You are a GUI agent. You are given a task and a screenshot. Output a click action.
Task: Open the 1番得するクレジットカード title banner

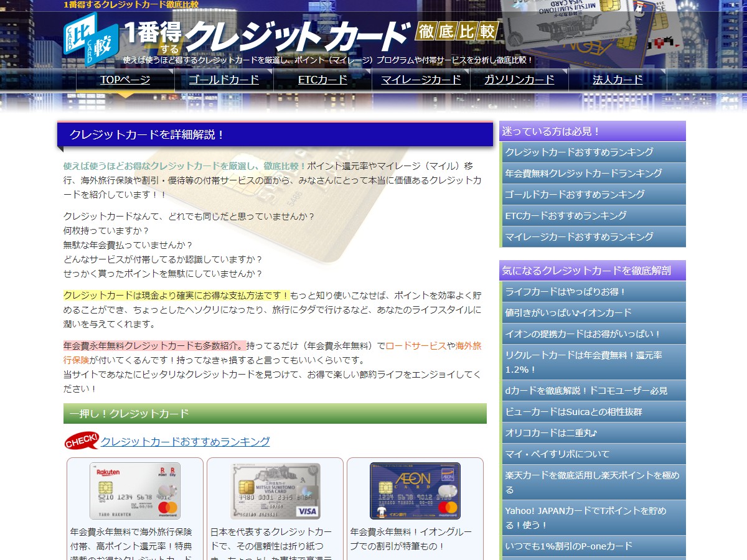click(x=266, y=38)
